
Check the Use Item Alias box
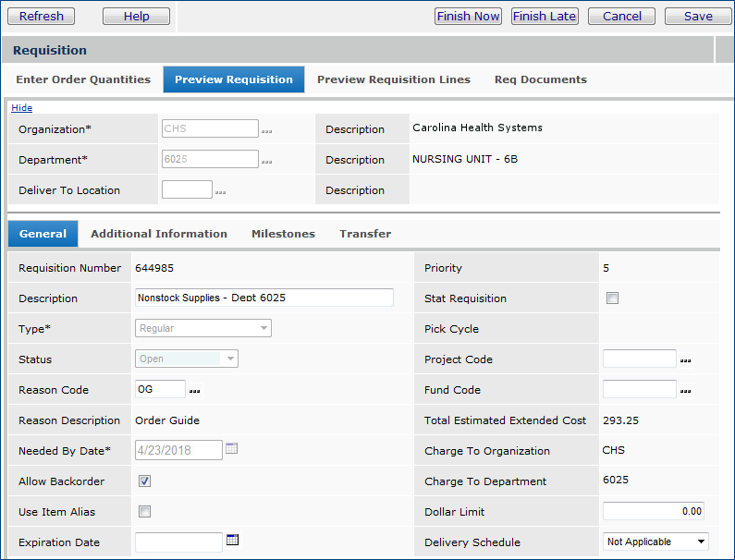[x=145, y=512]
